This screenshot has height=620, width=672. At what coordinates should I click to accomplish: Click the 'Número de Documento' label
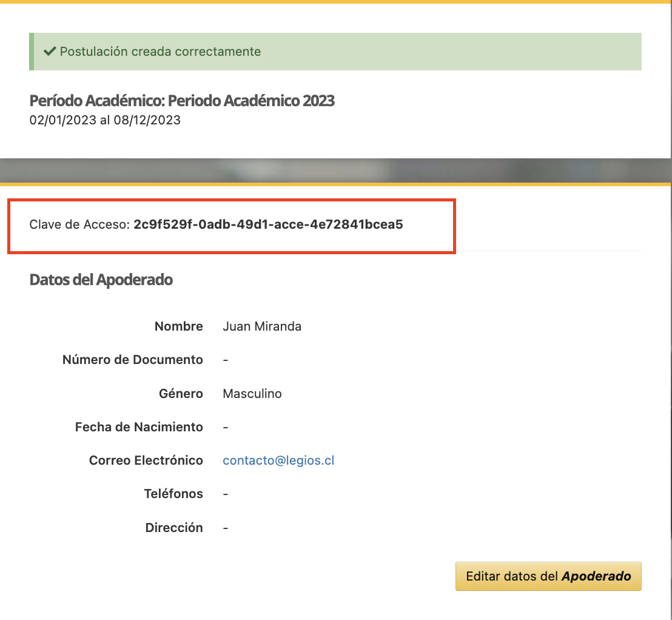pos(132,360)
